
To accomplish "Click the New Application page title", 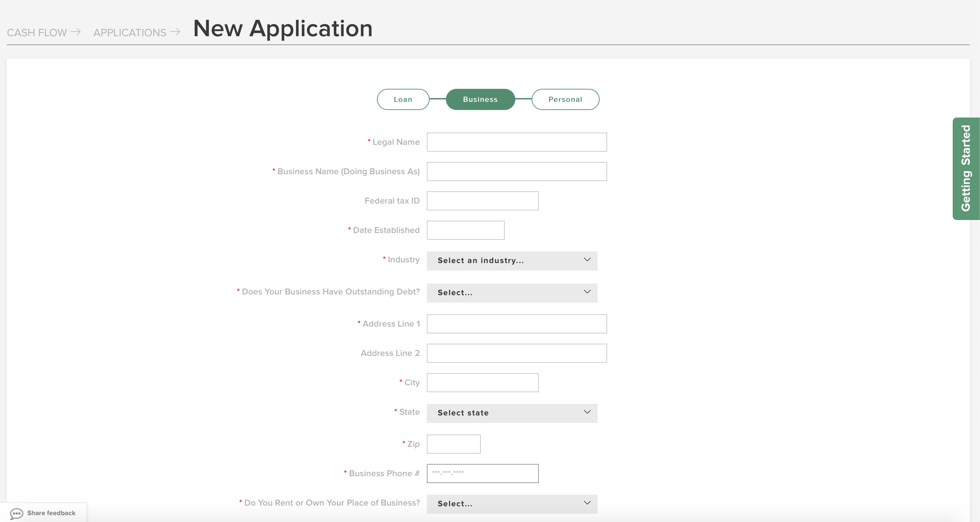I will click(283, 29).
